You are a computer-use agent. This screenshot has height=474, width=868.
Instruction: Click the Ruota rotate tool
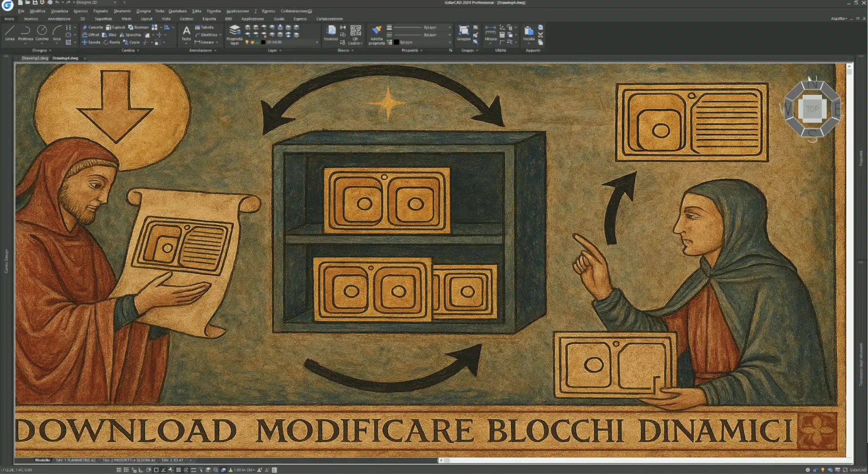112,43
